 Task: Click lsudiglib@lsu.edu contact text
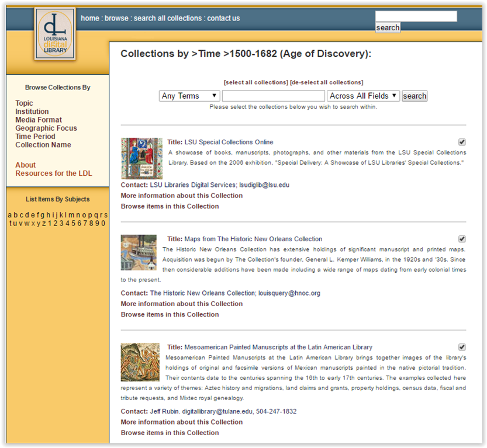click(264, 185)
